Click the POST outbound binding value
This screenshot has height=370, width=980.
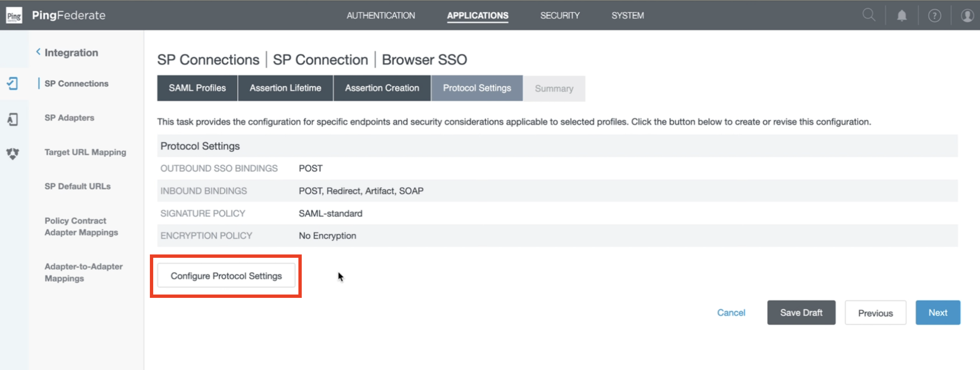coord(310,168)
